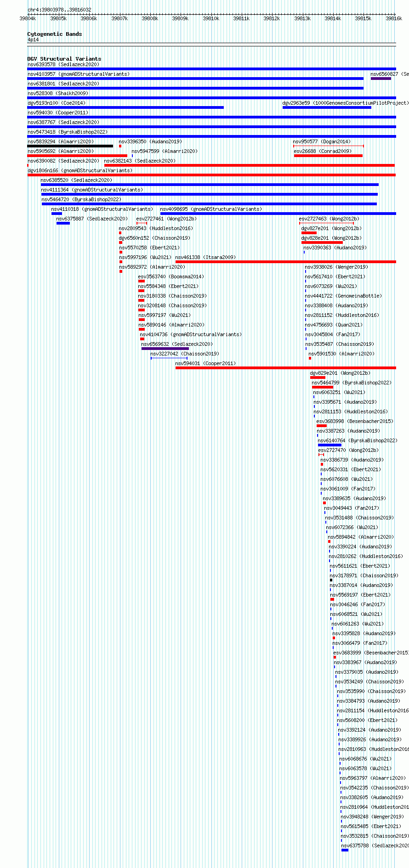The image size is (409, 868).
Task: Select dgv829e201 (Wong2012b) label
Action: (340, 373)
